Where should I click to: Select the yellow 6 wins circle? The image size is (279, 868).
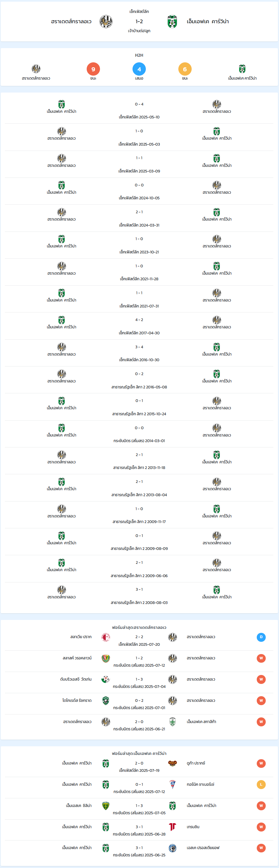pyautogui.click(x=185, y=69)
